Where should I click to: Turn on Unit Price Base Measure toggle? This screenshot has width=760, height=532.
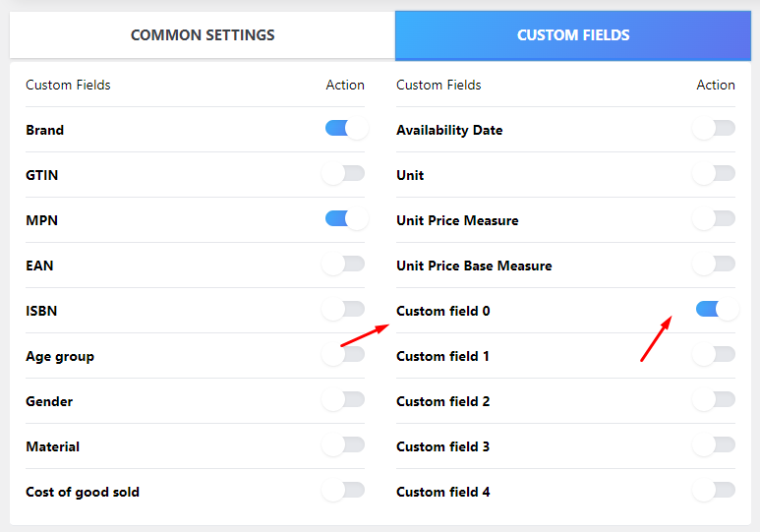(x=715, y=265)
